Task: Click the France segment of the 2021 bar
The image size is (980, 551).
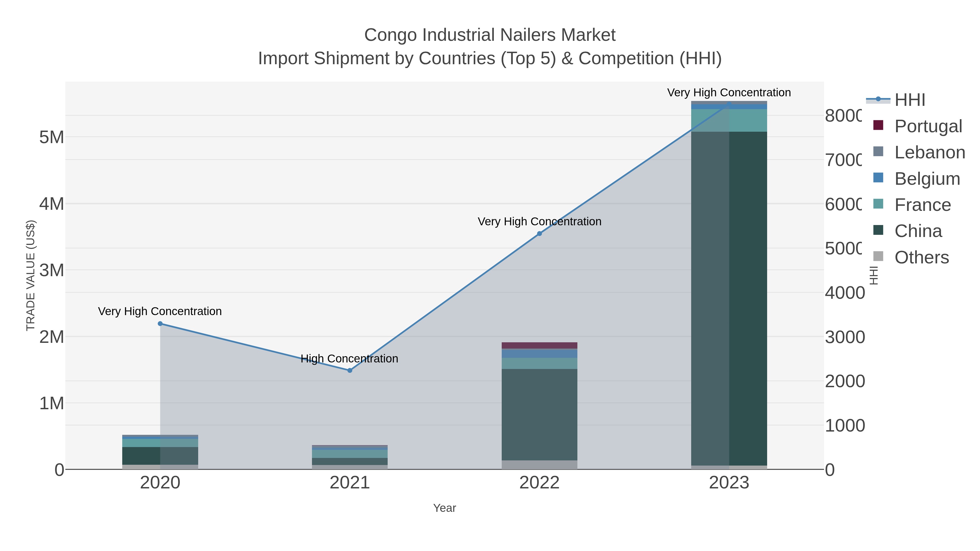Action: point(350,454)
